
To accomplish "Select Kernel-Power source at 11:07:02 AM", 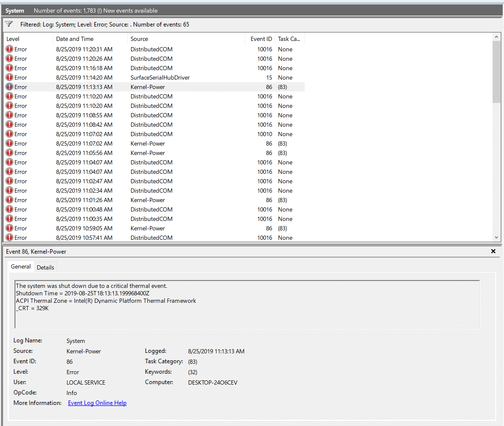I will point(148,144).
